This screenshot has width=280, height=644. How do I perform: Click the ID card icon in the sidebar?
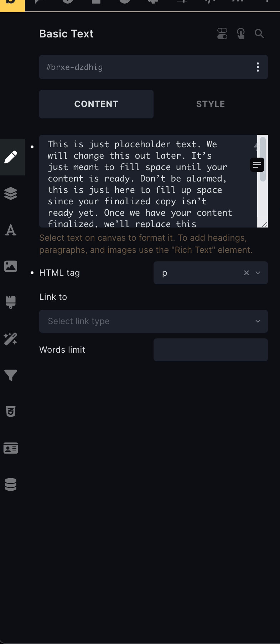tap(11, 448)
